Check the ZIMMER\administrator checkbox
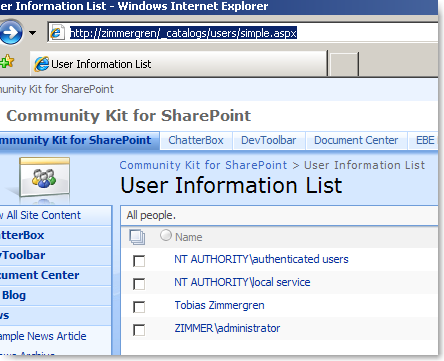Viewport: 444px width, 361px height. 139,330
